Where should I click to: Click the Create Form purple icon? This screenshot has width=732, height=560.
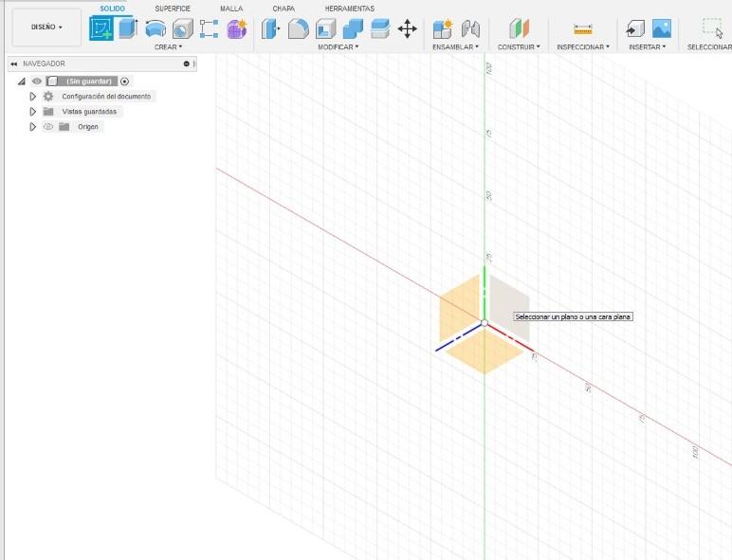(x=237, y=29)
